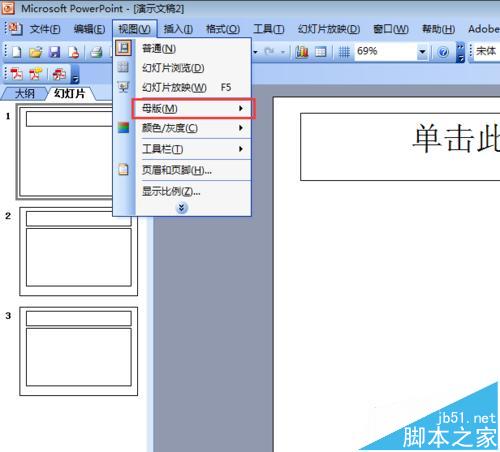Screen dimensions: 500x452
Task: Open the 插入(I) menu
Action: point(178,29)
